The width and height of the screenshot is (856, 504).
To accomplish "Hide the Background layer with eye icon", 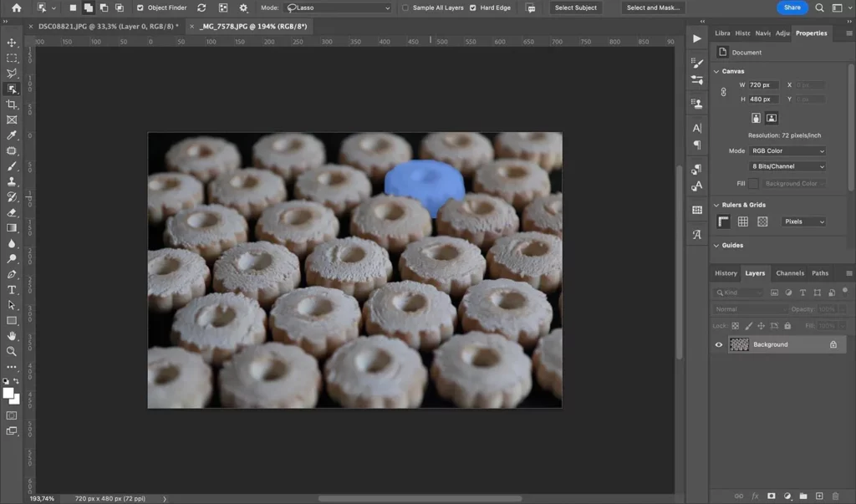I will [x=718, y=344].
